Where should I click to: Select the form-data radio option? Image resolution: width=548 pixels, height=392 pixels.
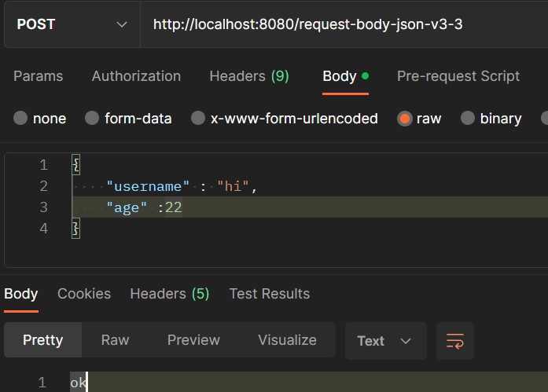pyautogui.click(x=128, y=119)
